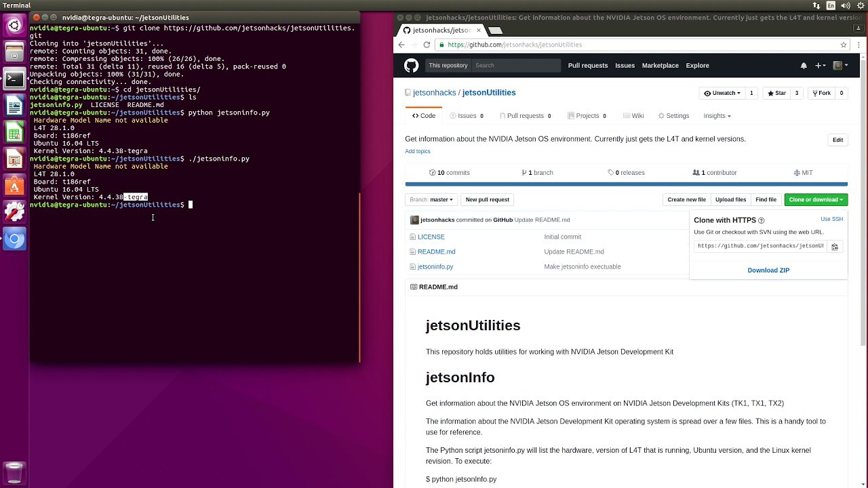
Task: Open the Trash from the launcher
Action: tap(14, 472)
